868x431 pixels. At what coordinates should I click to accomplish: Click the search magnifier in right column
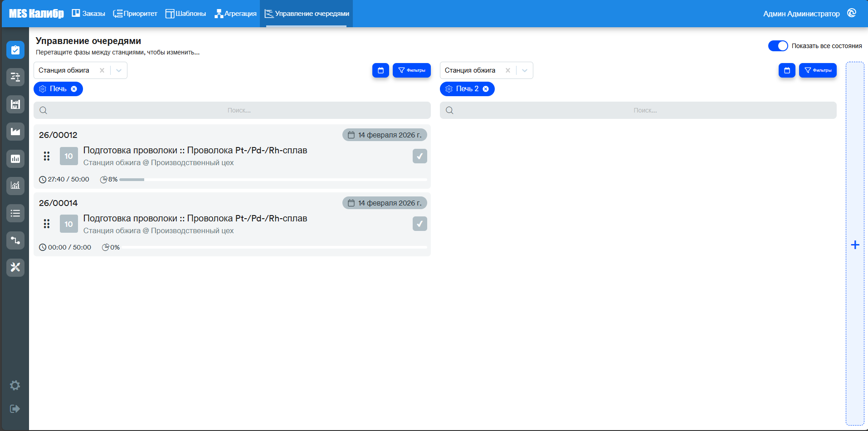(449, 110)
